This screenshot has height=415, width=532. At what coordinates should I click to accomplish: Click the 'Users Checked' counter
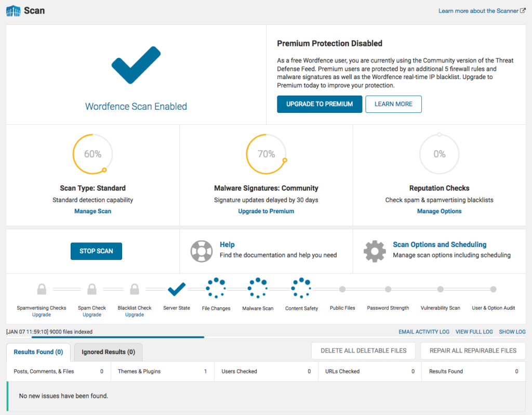[x=267, y=371]
